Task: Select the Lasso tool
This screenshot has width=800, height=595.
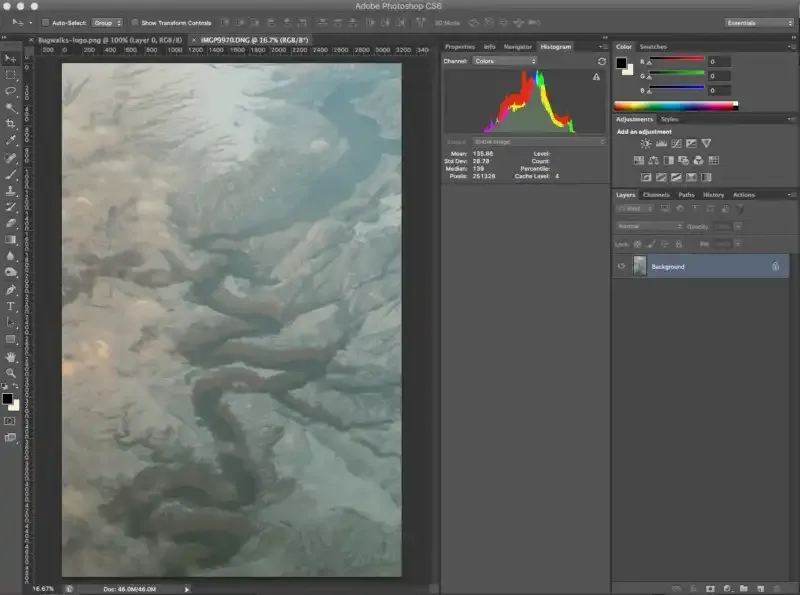Action: 11,90
